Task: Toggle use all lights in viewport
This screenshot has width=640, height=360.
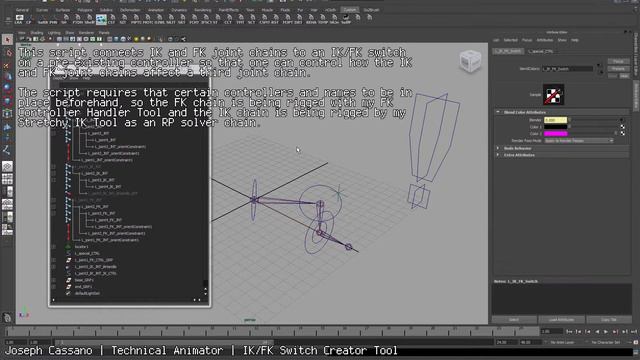Action: pos(136,39)
